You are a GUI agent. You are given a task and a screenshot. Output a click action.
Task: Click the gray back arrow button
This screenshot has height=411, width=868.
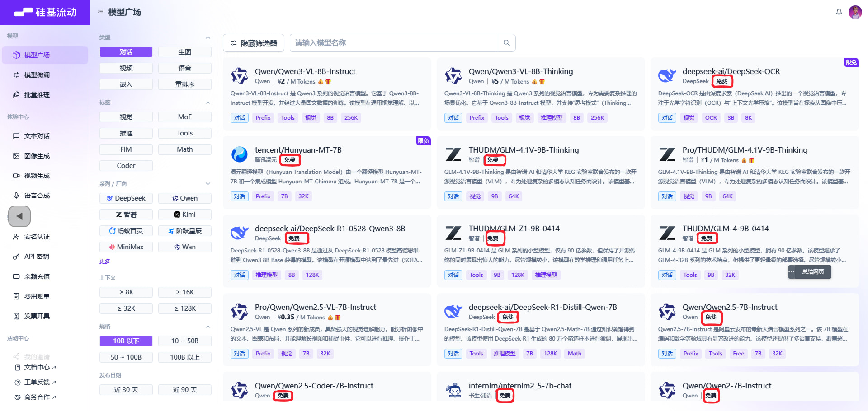coord(19,216)
